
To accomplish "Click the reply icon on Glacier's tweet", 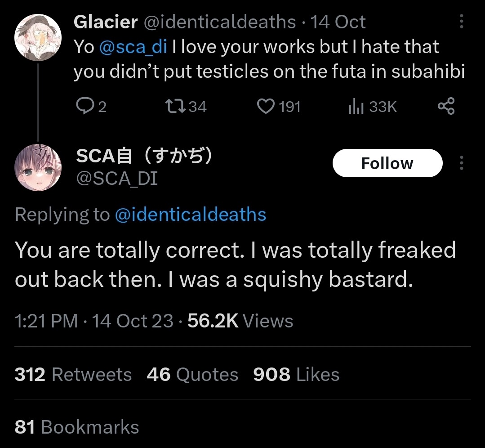I will pos(84,107).
